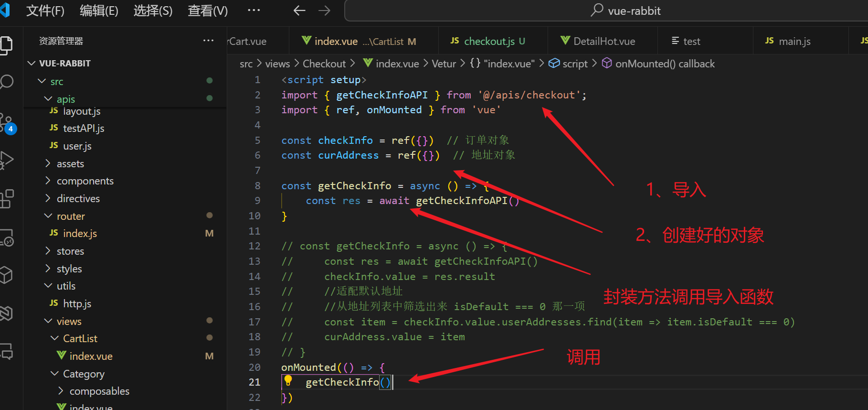The height and width of the screenshot is (410, 868).
Task: Open Explorer panel more actions ellipsis
Action: [208, 41]
